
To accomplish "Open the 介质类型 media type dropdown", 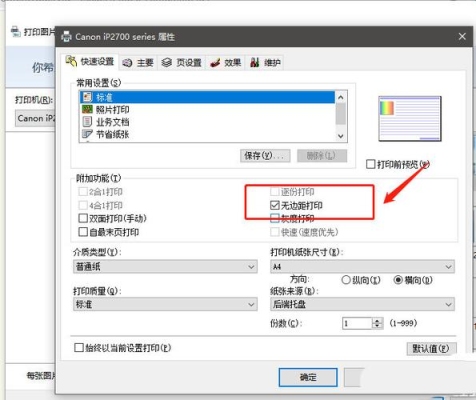I will click(165, 267).
